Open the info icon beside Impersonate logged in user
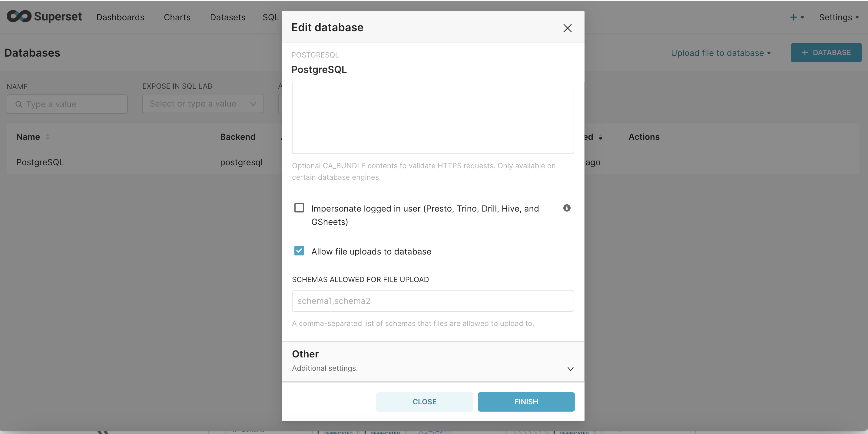Screen dimensions: 868x434 pos(567,208)
